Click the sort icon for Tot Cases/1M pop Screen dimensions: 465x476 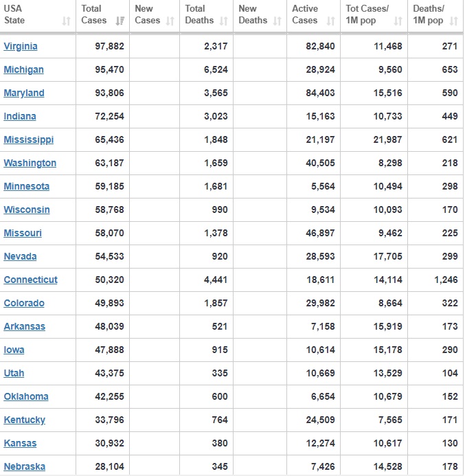coord(398,21)
